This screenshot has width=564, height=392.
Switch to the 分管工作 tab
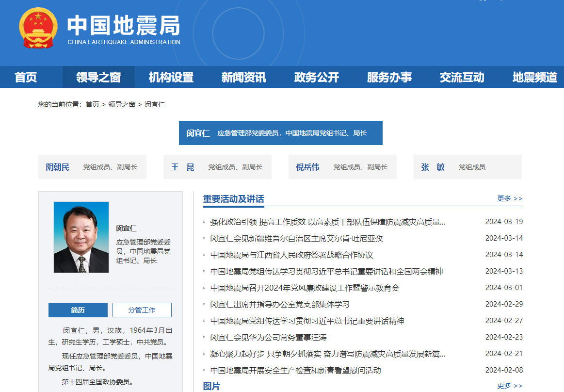click(x=142, y=310)
